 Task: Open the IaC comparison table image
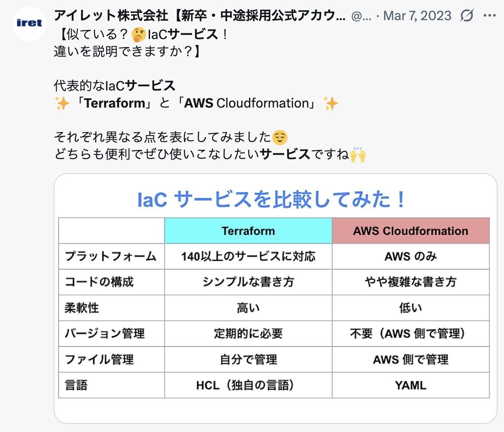click(276, 298)
